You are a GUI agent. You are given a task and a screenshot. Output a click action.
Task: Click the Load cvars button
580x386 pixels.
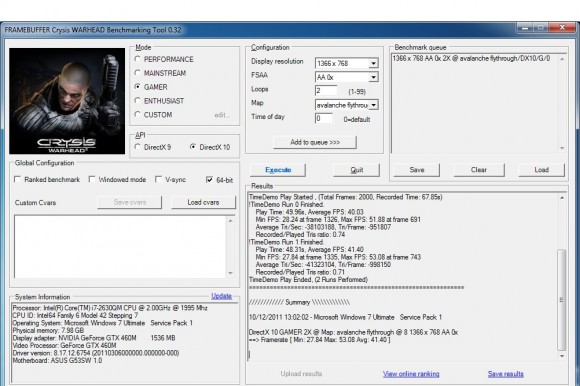203,202
